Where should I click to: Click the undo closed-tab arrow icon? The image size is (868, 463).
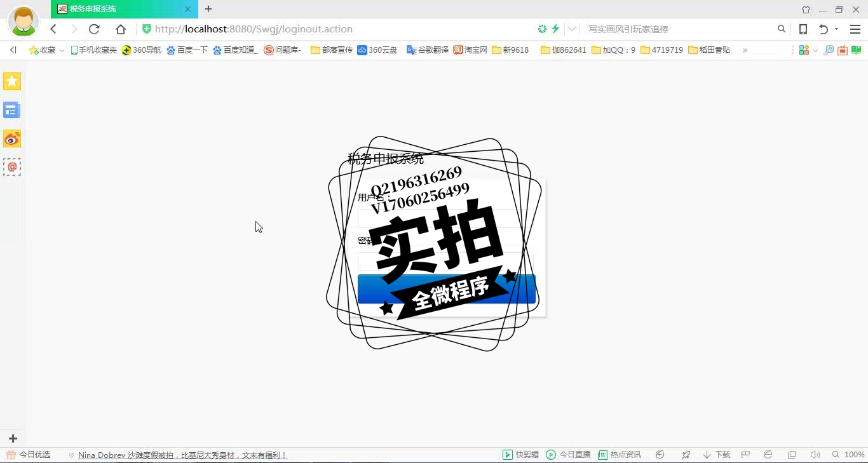[824, 29]
